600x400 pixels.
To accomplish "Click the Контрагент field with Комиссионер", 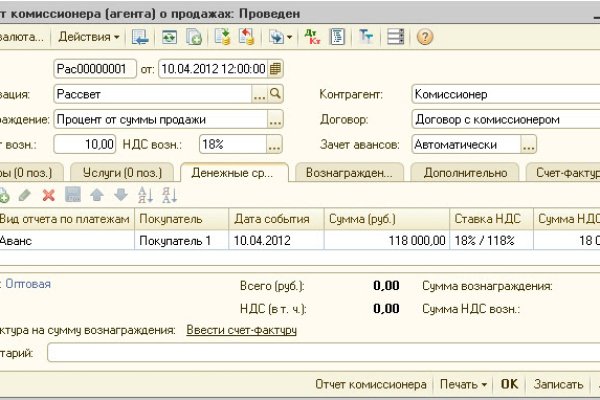I will click(x=495, y=94).
